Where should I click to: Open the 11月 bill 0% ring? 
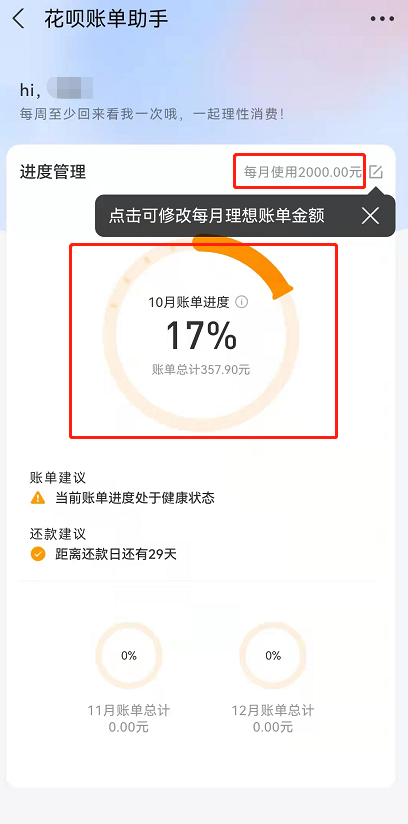click(x=129, y=655)
